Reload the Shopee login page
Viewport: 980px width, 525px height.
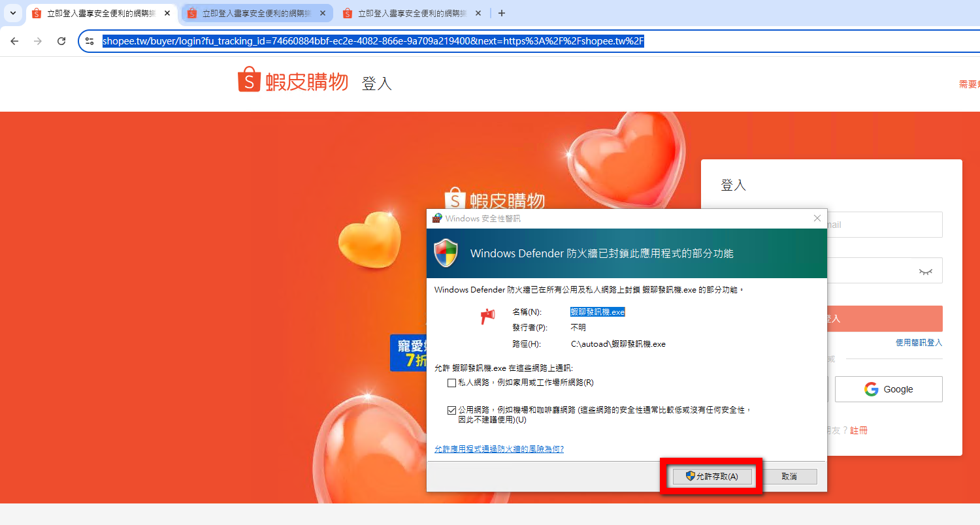point(61,41)
